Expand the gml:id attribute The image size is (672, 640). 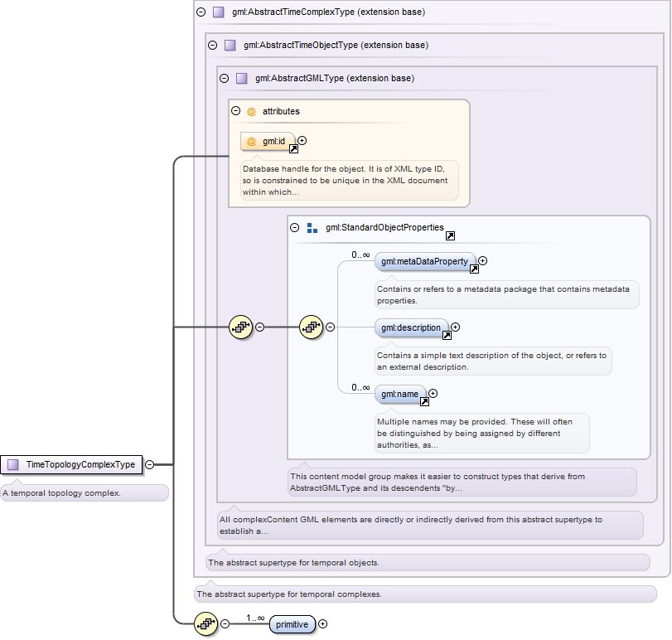click(302, 141)
